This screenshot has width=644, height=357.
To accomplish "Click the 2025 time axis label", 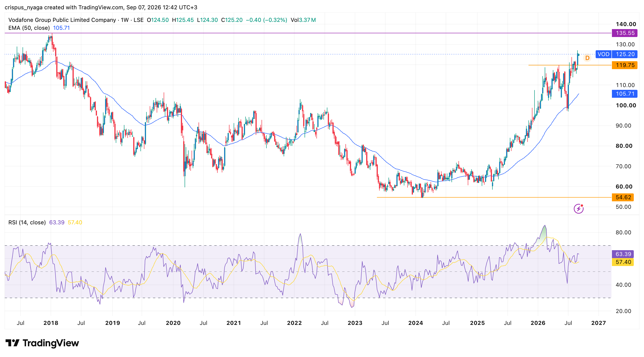I will coord(477,323).
